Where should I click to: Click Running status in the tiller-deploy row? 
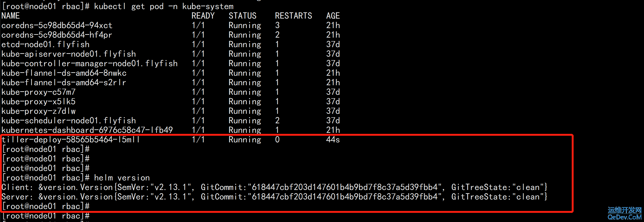(x=245, y=139)
